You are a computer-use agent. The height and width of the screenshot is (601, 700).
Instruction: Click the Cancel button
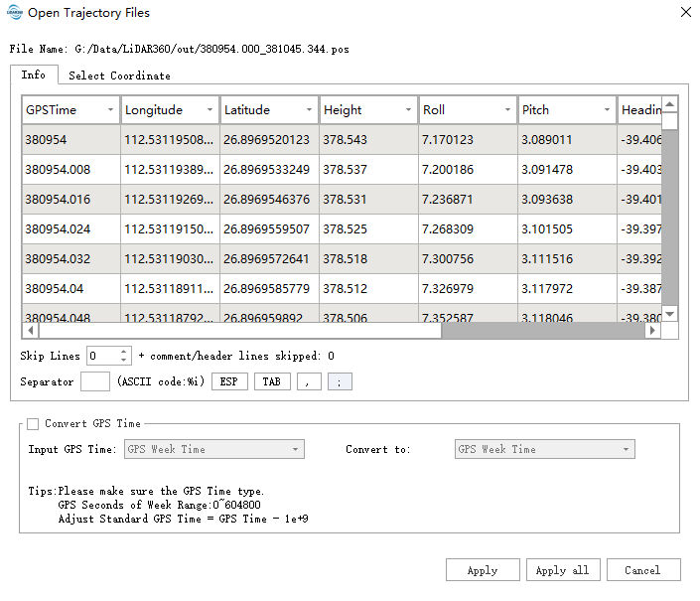tap(642, 570)
